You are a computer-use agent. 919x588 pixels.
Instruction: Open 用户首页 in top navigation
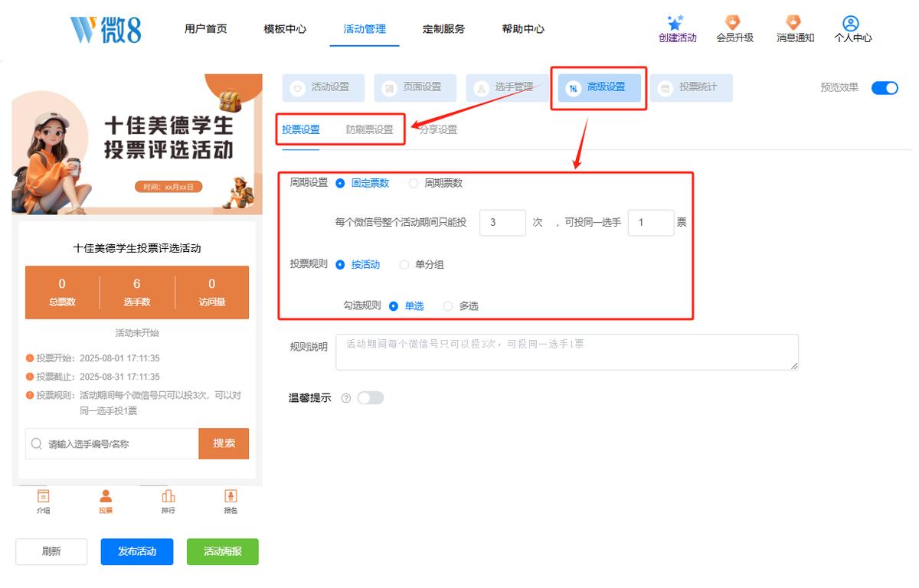(x=205, y=29)
